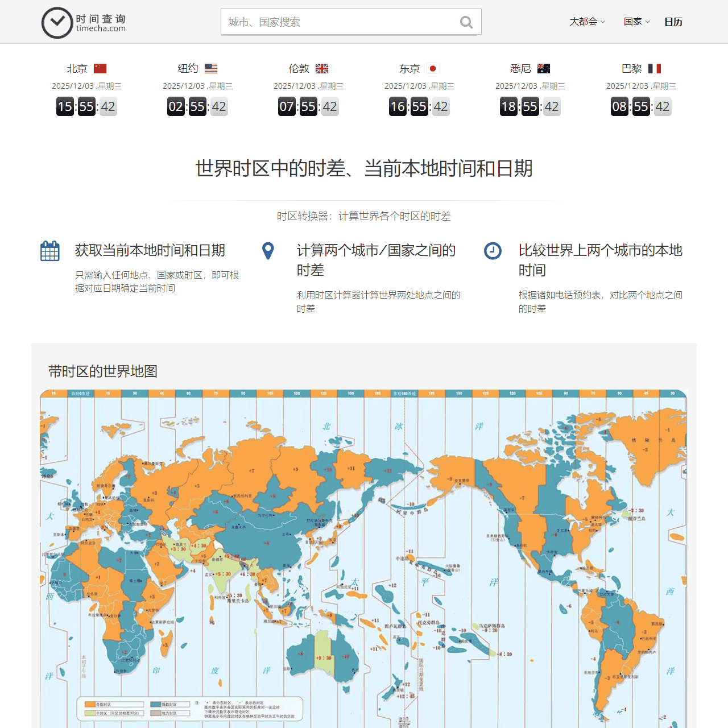Viewport: 728px width, 728px height.
Task: Click the location pin icon beside 计算两个城市
Action: tap(268, 250)
